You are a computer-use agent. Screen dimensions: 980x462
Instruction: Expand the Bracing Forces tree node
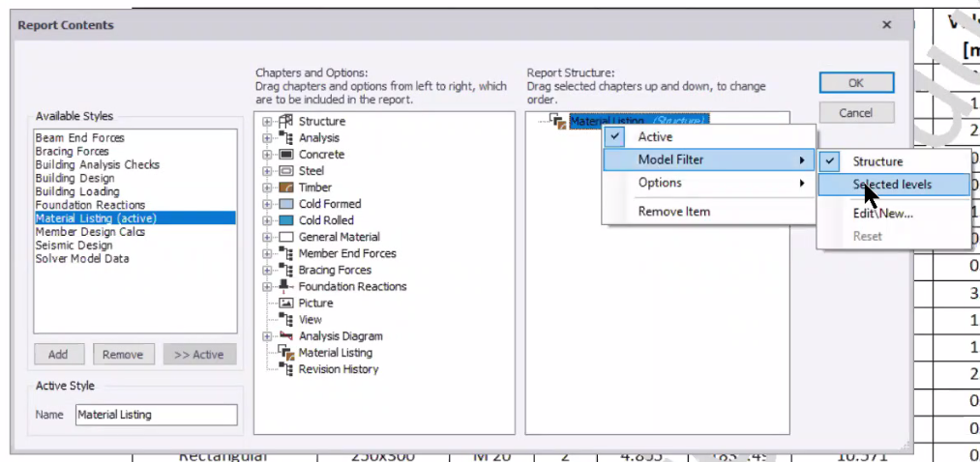[x=267, y=271]
